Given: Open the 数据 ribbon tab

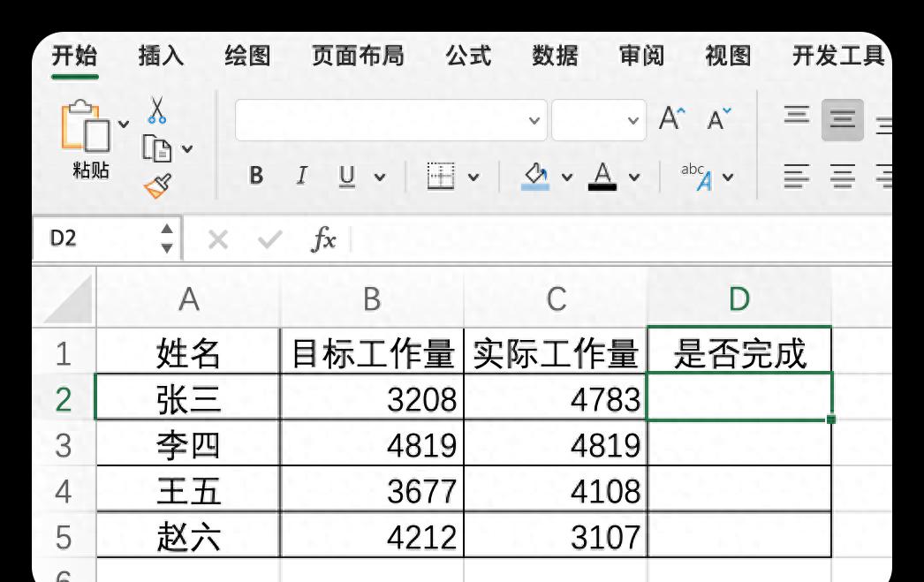Looking at the screenshot, I should pos(555,56).
